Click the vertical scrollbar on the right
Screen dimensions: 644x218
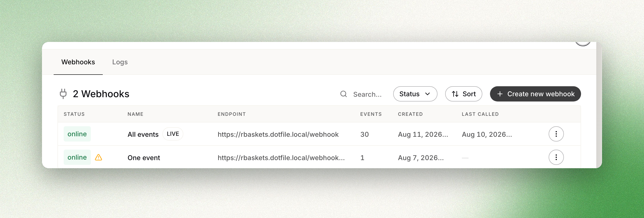(x=599, y=105)
